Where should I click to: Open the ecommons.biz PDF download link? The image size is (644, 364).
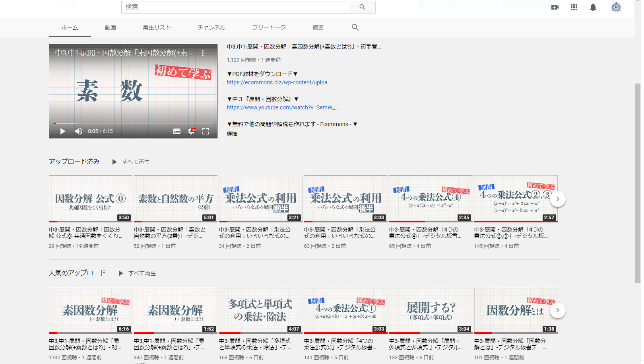tap(279, 82)
